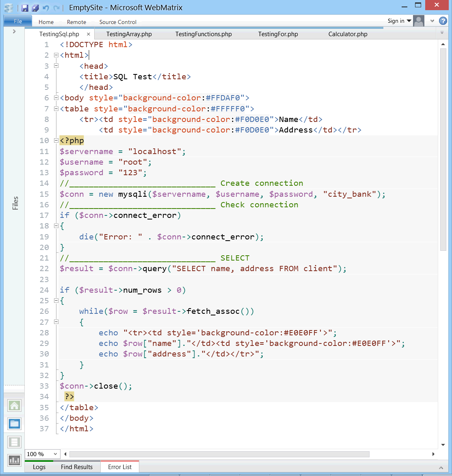
Task: Switch to the TestingArray.php tab
Action: click(129, 34)
